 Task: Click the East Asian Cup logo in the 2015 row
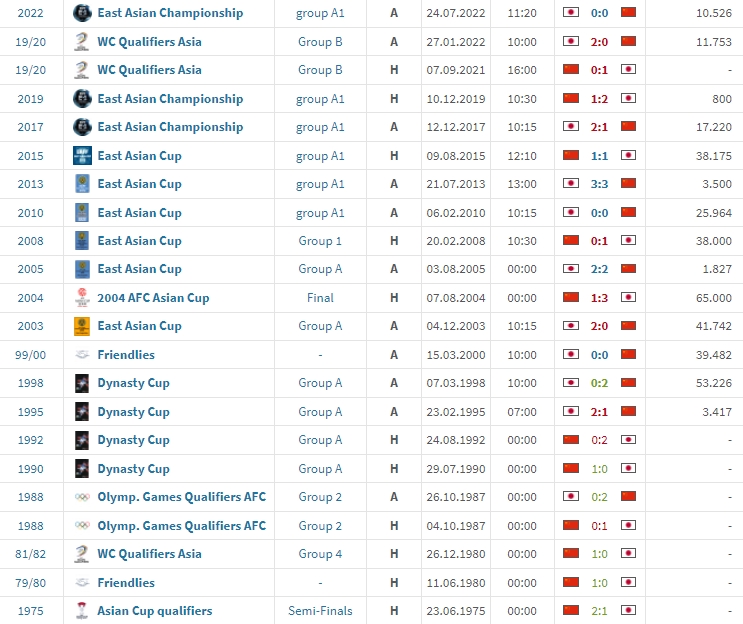(x=82, y=156)
